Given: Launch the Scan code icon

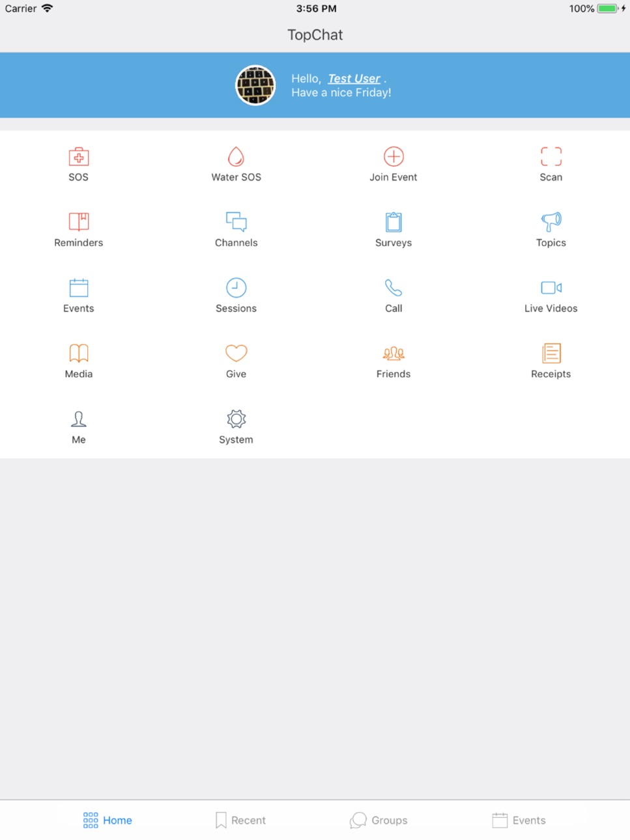Looking at the screenshot, I should tap(551, 157).
